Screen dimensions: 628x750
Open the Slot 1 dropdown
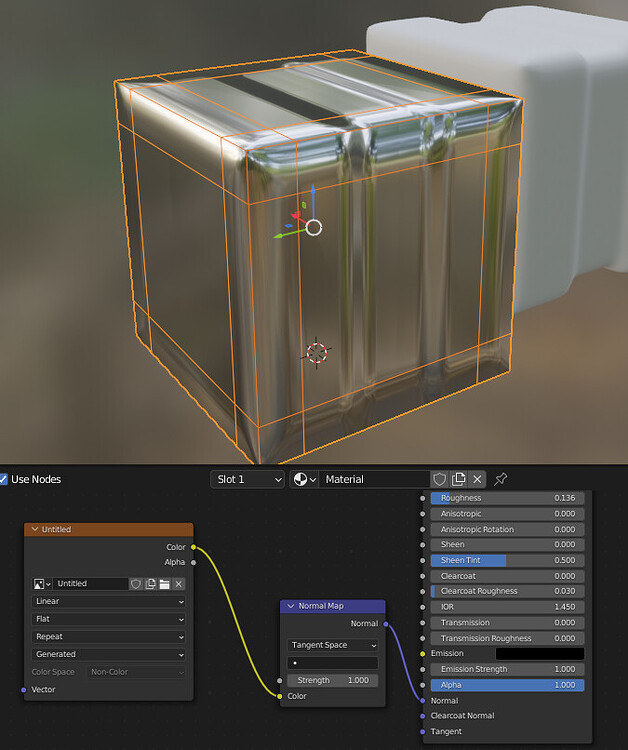pos(248,479)
